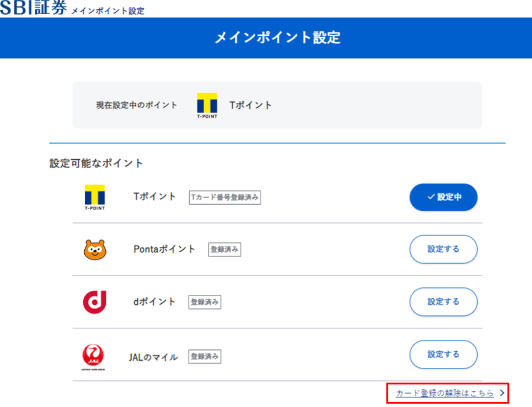Click the JALのマイル label

point(153,357)
